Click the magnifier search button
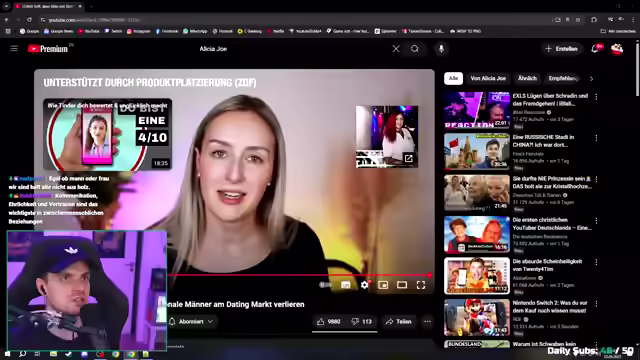This screenshot has height=360, width=640. point(415,49)
